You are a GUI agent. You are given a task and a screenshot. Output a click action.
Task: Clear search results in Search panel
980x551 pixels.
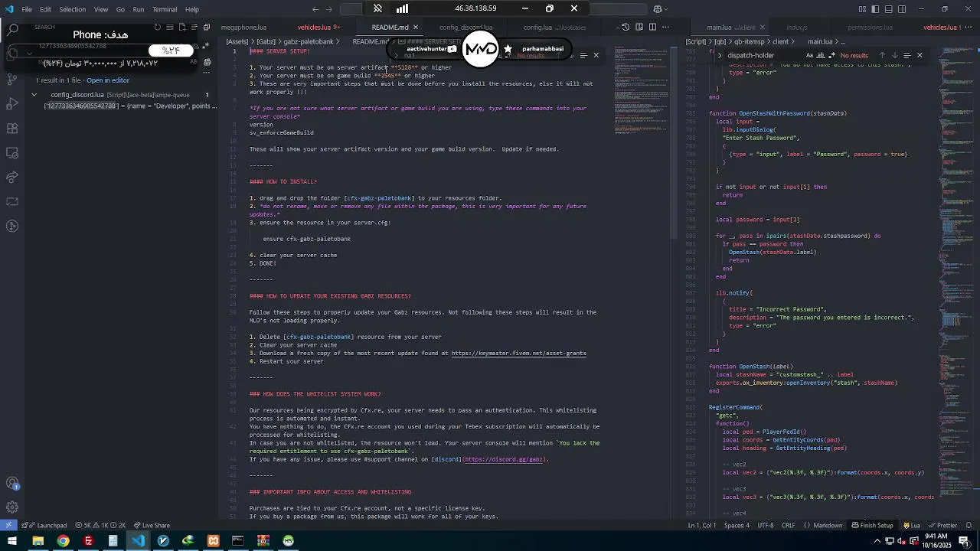tap(170, 27)
